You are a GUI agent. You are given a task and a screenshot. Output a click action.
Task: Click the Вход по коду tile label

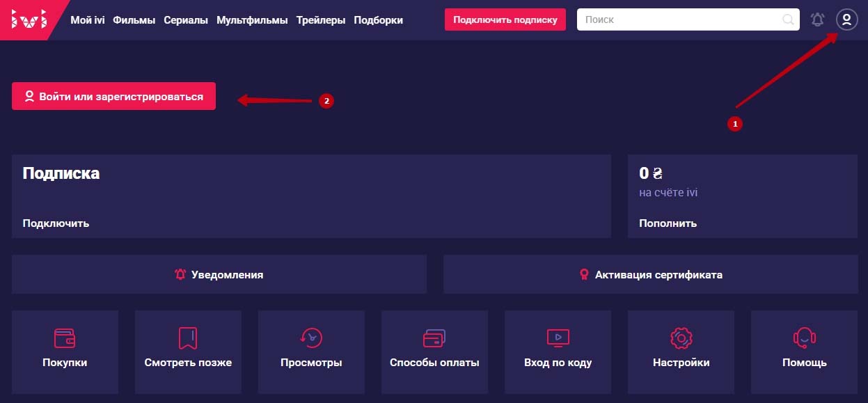pyautogui.click(x=558, y=363)
